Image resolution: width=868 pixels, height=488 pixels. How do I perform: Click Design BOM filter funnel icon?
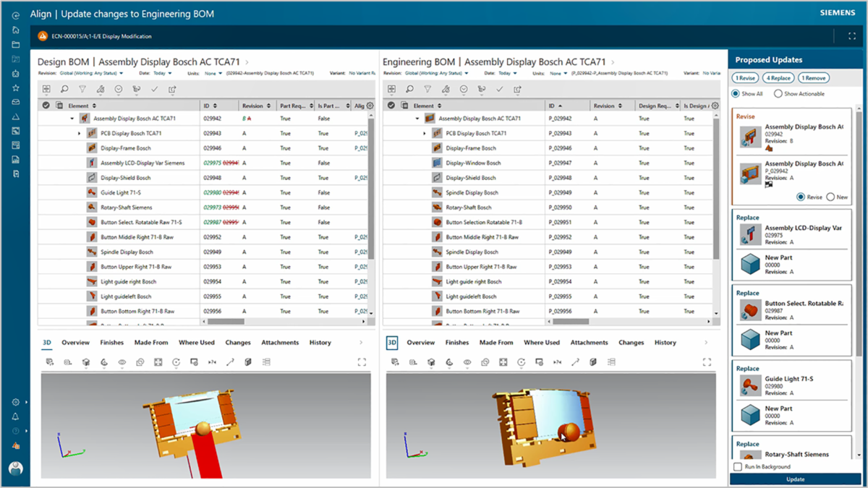[x=82, y=89]
